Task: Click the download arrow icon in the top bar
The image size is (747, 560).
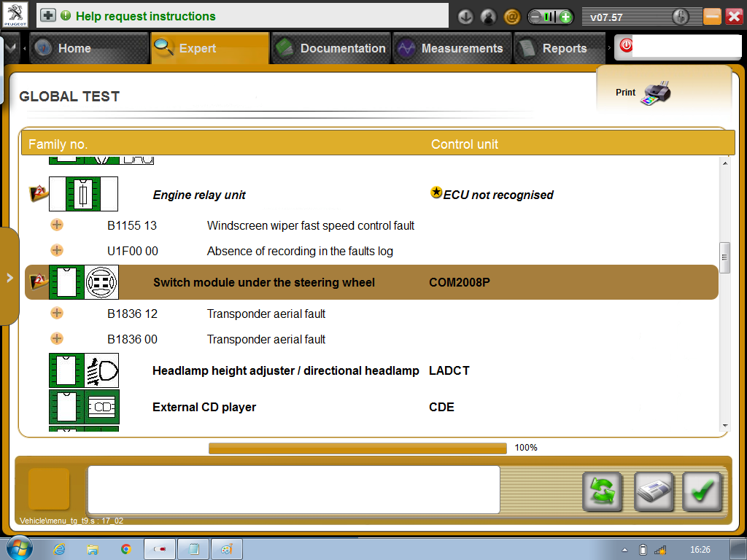Action: pyautogui.click(x=465, y=17)
